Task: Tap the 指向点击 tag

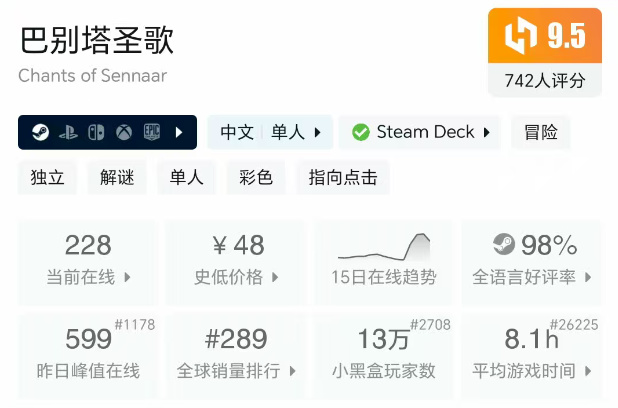Action: click(343, 177)
